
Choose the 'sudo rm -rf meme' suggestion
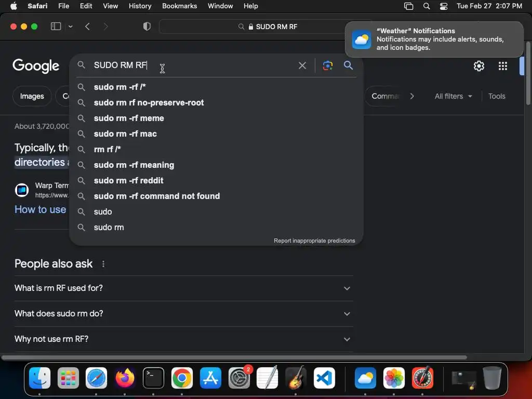click(216, 118)
